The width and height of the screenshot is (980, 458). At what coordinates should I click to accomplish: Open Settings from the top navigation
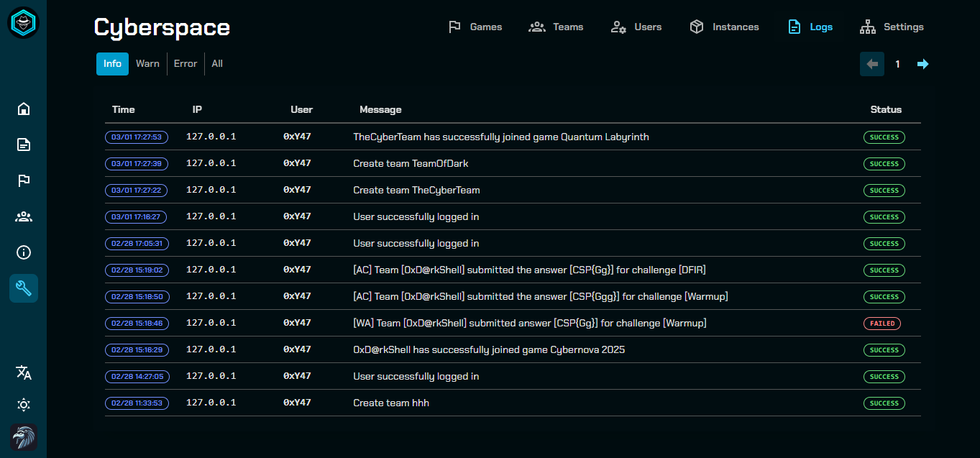(x=892, y=27)
